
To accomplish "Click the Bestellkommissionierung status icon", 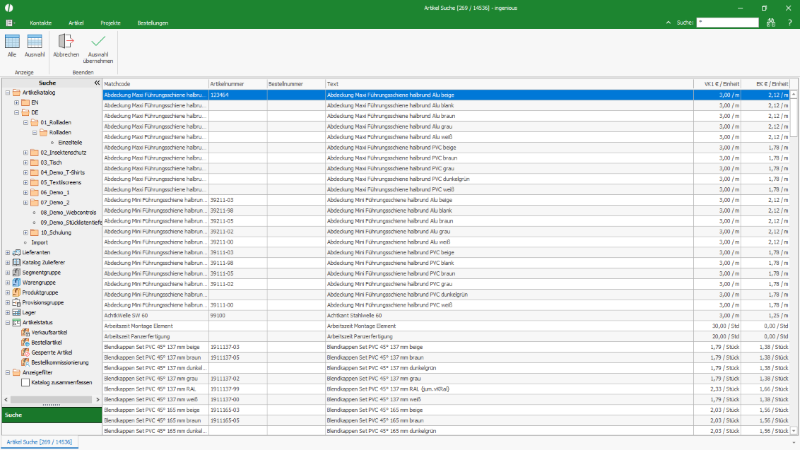I will click(x=25, y=362).
